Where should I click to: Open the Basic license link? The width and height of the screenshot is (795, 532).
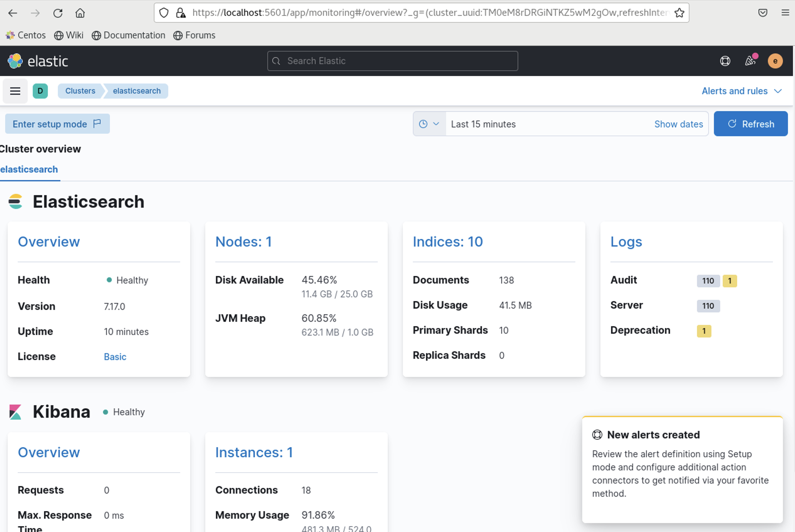115,357
